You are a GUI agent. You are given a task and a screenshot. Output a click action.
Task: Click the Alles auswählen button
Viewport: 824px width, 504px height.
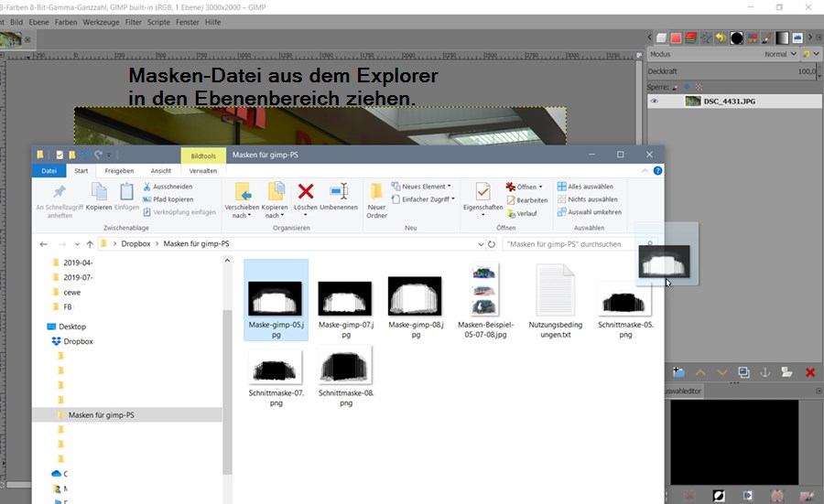[588, 187]
